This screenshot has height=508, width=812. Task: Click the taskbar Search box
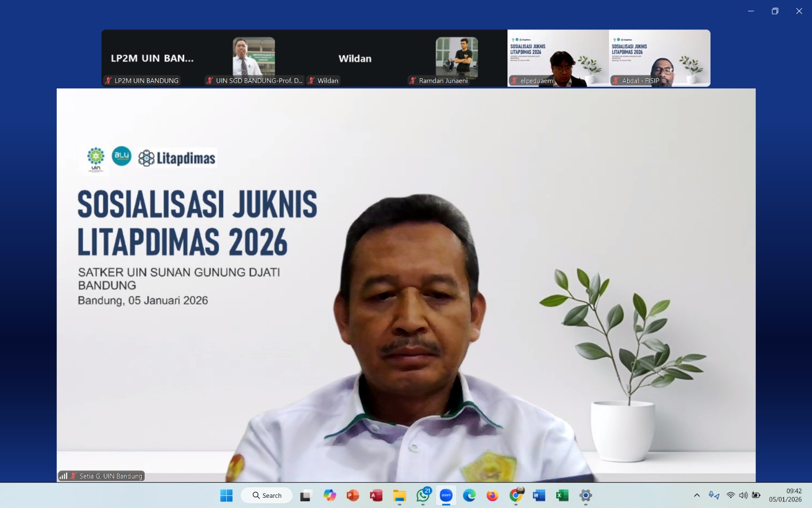click(267, 495)
